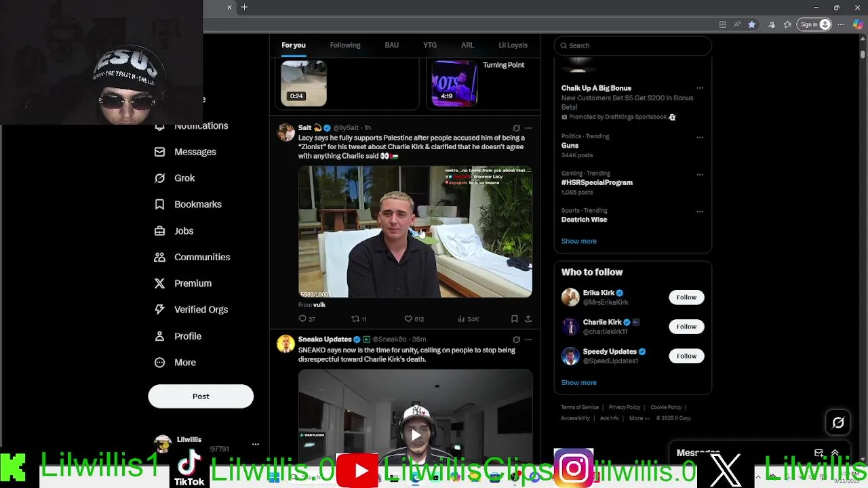868x488 pixels.
Task: Switch to the ARL tab
Action: coord(467,45)
